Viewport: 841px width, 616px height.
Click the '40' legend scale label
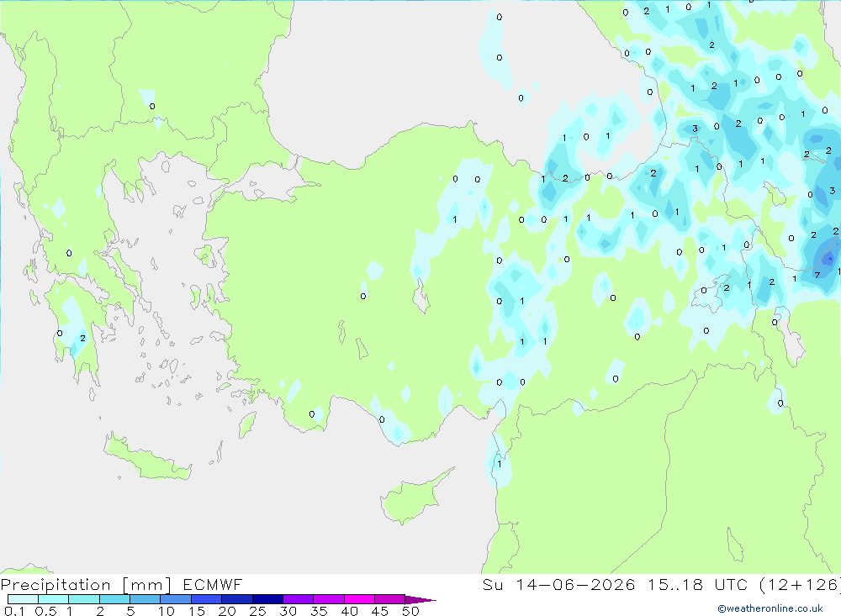(x=349, y=611)
